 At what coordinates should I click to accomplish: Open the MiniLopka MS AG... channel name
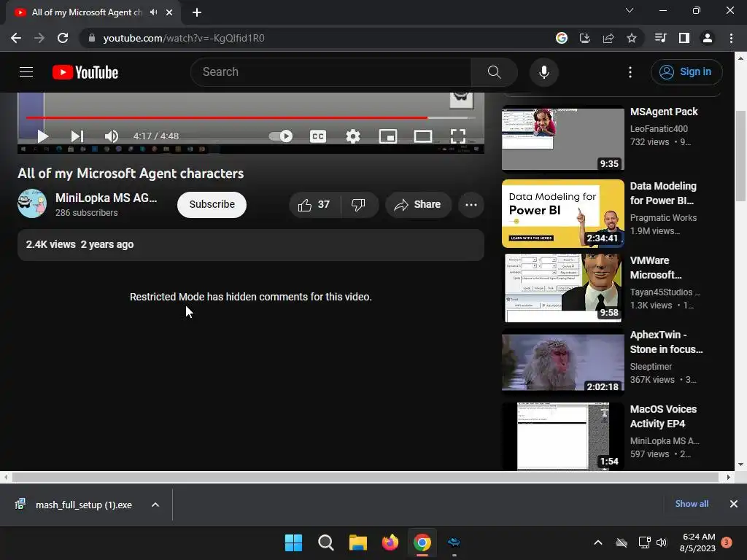click(x=106, y=198)
